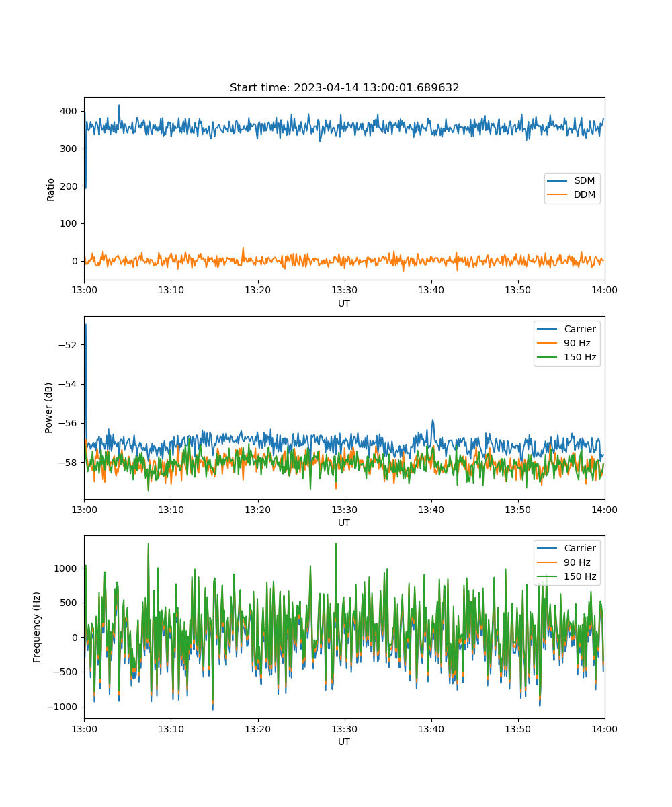Viewport: 672px width, 807px height.
Task: Click the SDM label in the Ratio legend
Action: click(584, 181)
